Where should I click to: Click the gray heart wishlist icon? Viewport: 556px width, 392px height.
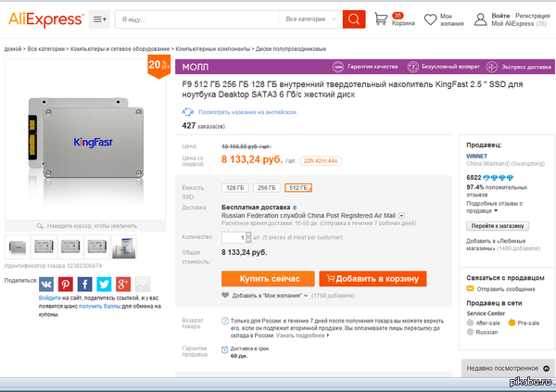tap(225, 295)
